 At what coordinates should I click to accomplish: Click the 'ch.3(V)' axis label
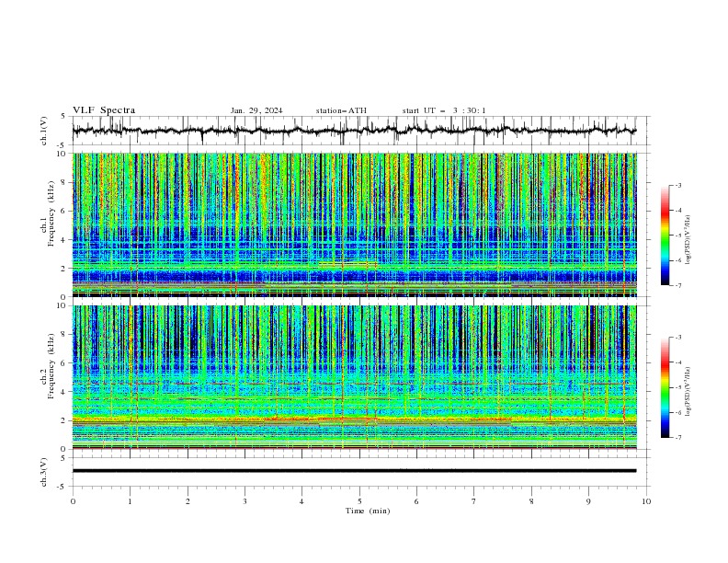[x=44, y=472]
